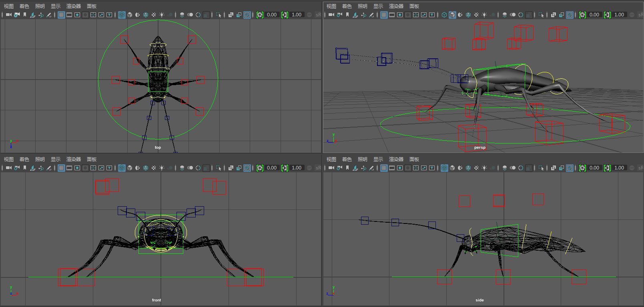Screen dimensions: 644x307
Task: Click lock camera icon in persp panel
Action: [x=339, y=15]
